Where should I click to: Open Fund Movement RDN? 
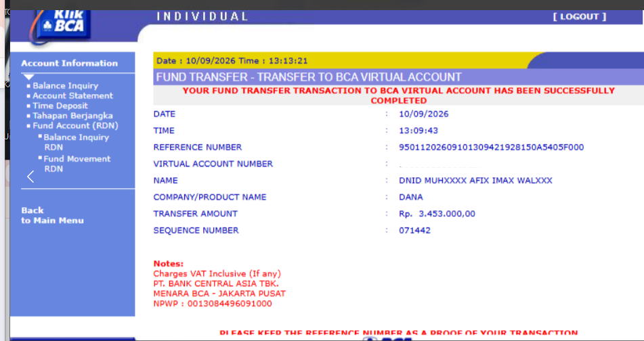pos(77,163)
